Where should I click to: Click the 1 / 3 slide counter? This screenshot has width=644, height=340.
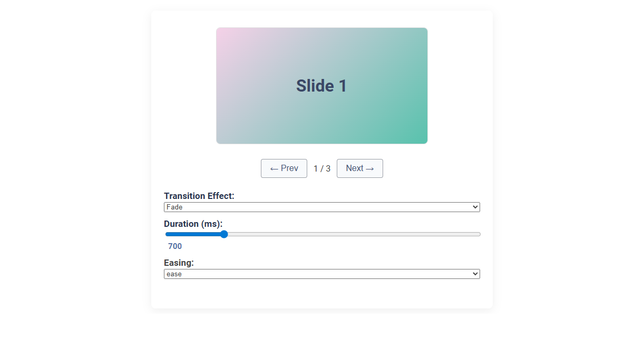coord(321,168)
